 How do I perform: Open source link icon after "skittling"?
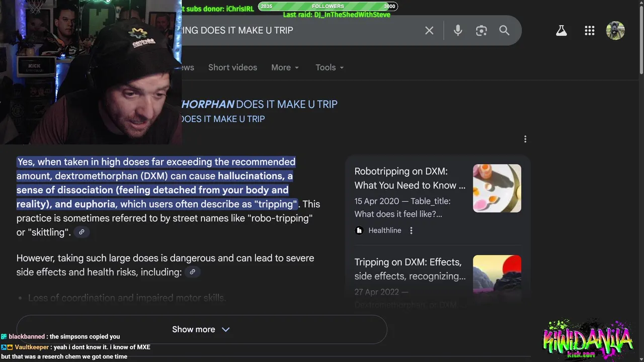pos(82,232)
